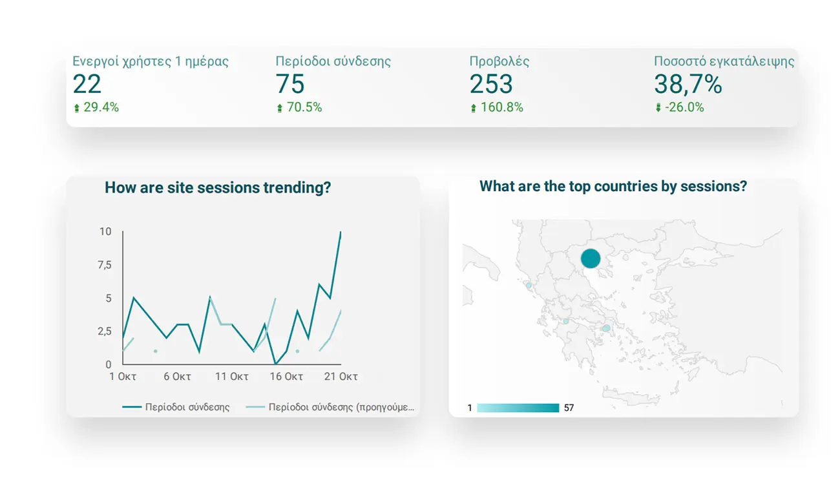Screen dimensions: 840x504
Task: Click the map's teal gradient legend bar
Action: [x=518, y=408]
